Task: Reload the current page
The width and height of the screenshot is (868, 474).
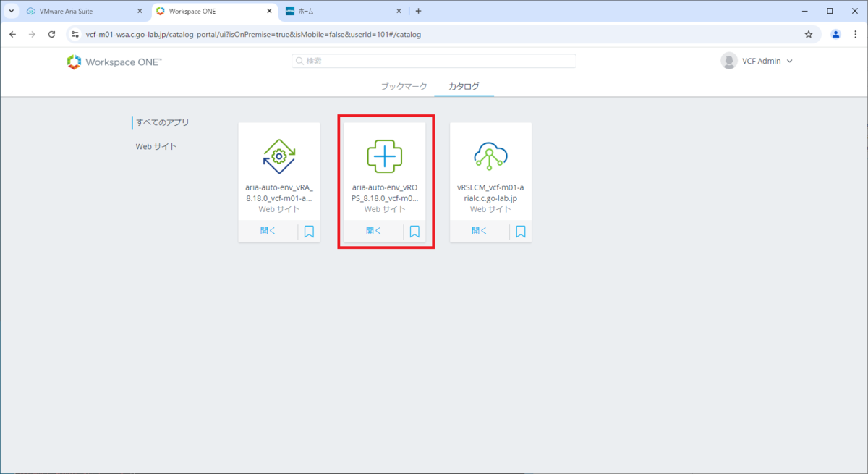Action: [51, 34]
